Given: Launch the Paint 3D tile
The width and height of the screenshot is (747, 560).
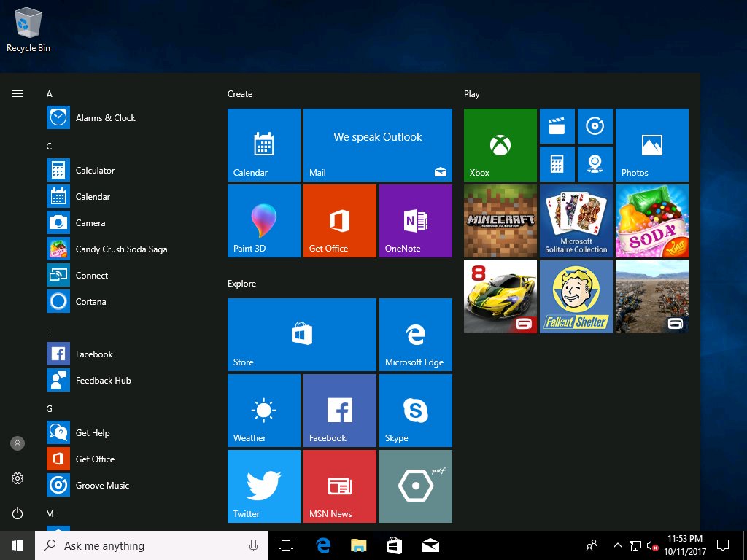Looking at the screenshot, I should tap(264, 221).
